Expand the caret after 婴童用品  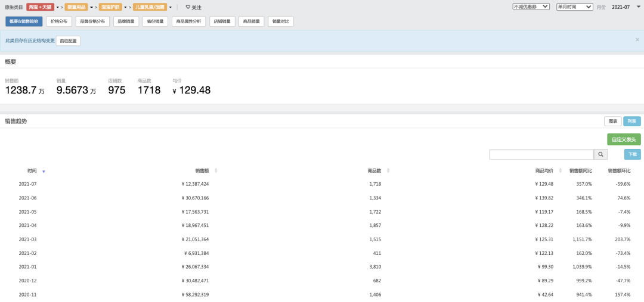pos(92,7)
